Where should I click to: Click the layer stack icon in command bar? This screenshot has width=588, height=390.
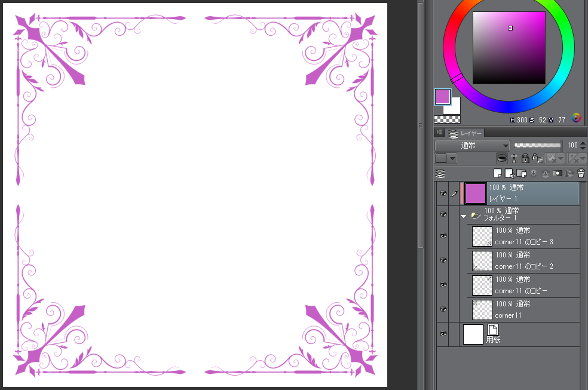(440, 173)
